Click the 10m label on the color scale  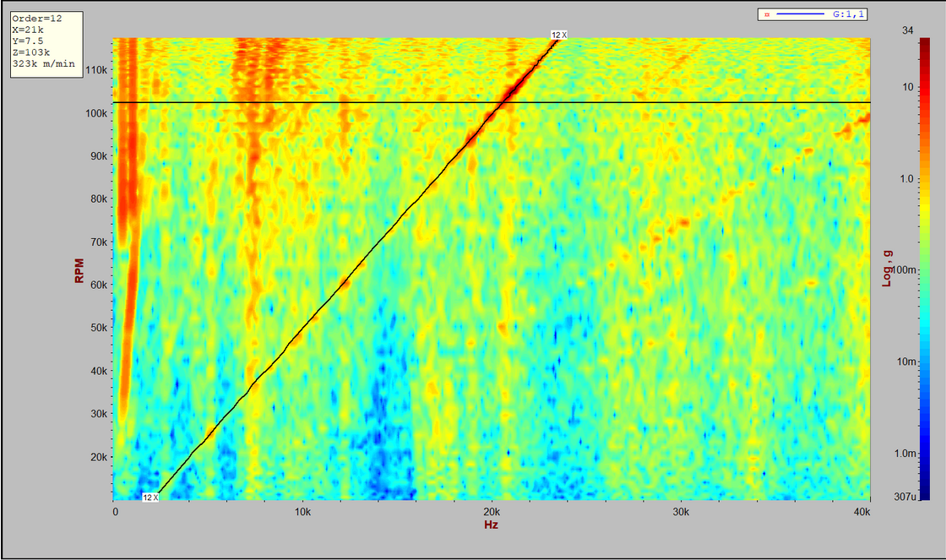point(905,362)
